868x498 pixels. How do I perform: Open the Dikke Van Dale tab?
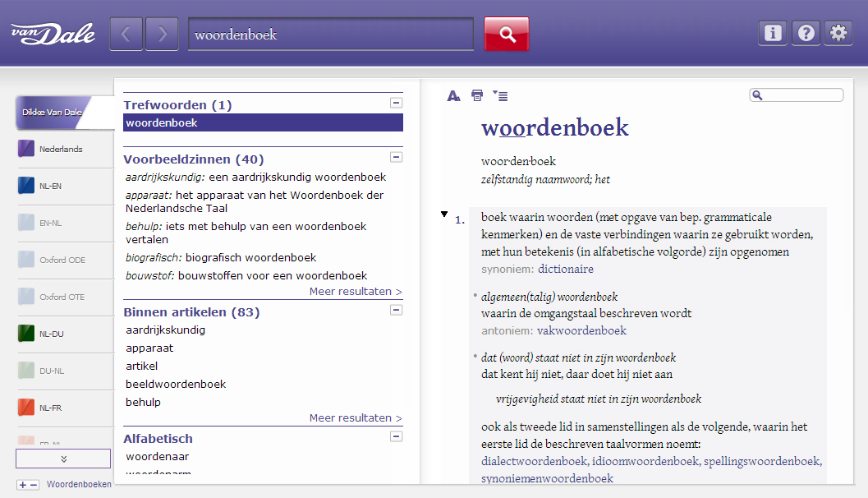(64, 113)
